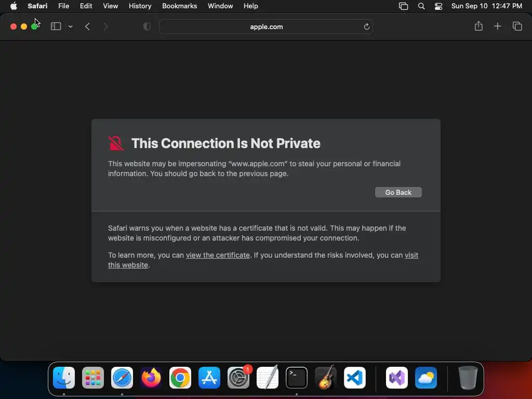Screen dimensions: 532x399
Task: Open the Bookmarks menu
Action: click(x=179, y=6)
